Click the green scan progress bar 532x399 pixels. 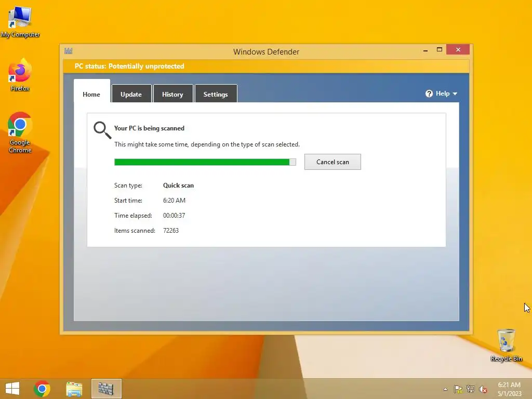[x=205, y=162]
